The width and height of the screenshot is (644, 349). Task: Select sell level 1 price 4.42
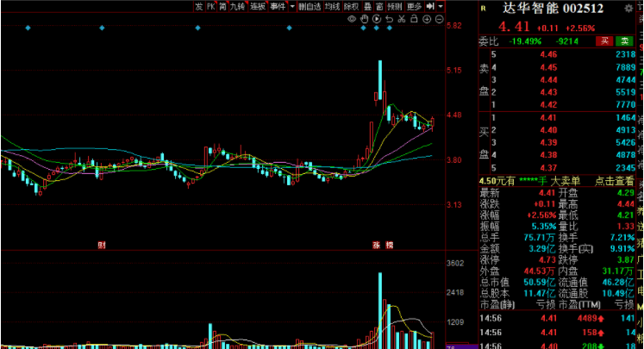coord(548,105)
